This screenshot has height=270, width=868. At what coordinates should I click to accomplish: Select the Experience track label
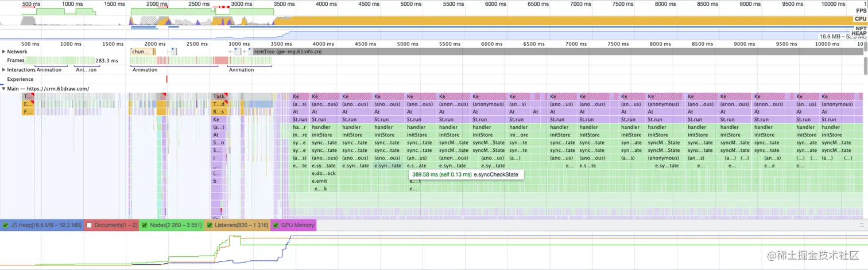(20, 79)
